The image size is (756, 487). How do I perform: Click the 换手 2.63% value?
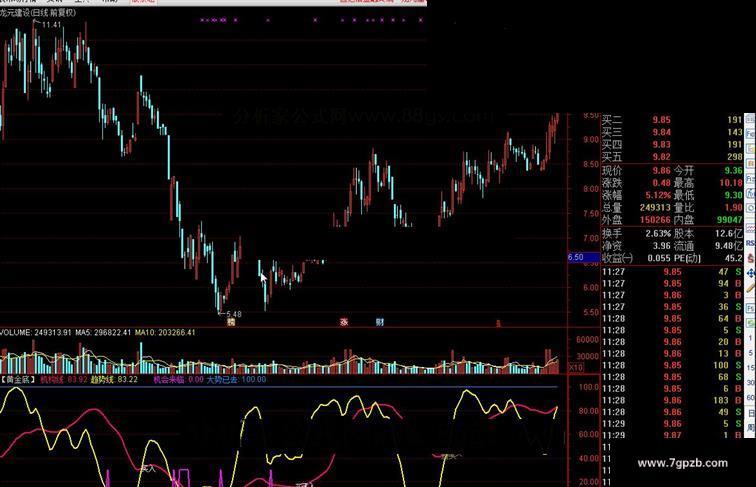point(658,233)
